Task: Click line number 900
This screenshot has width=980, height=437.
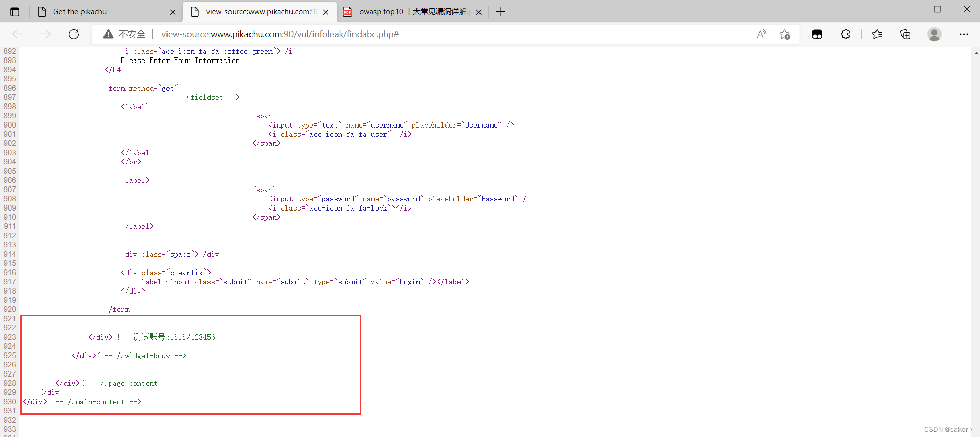Action: pyautogui.click(x=10, y=125)
